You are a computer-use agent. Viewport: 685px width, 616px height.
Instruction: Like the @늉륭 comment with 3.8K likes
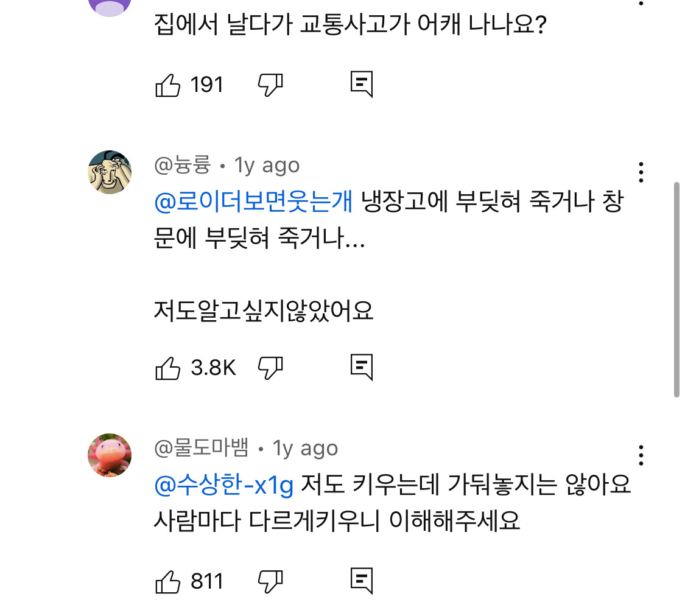pyautogui.click(x=169, y=368)
